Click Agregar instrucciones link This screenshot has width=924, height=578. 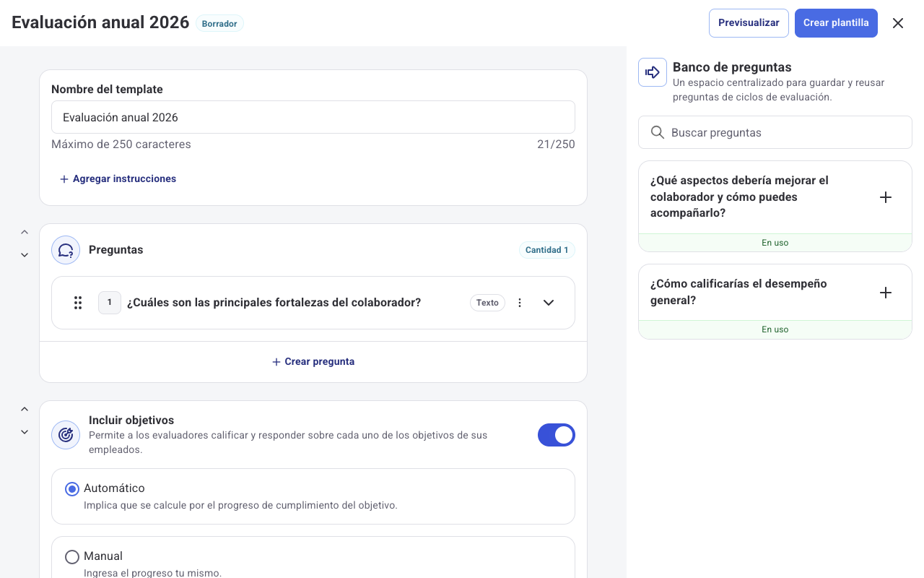point(118,178)
